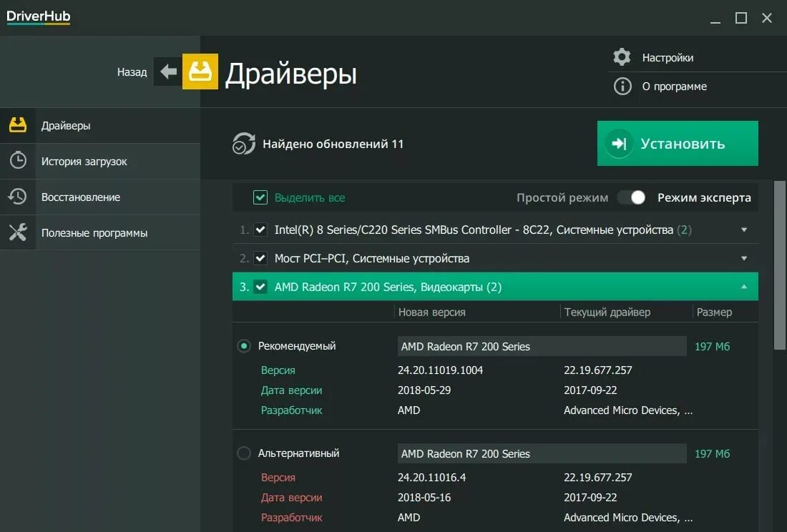The image size is (787, 532).
Task: Click the green Установить button
Action: click(x=678, y=144)
